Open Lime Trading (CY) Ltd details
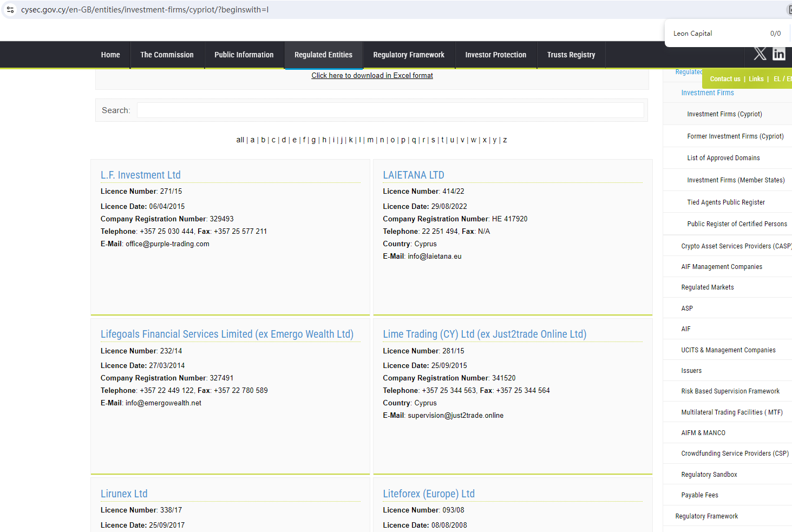 (x=484, y=334)
